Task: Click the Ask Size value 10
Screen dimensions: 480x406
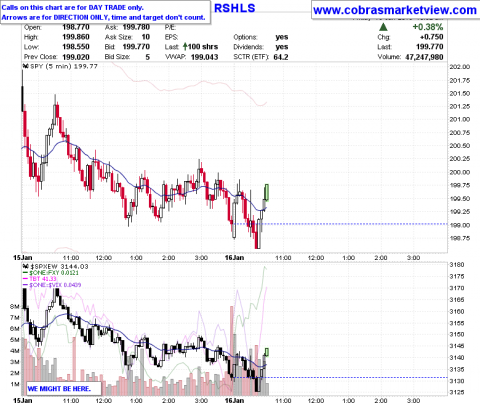Action: (x=146, y=37)
